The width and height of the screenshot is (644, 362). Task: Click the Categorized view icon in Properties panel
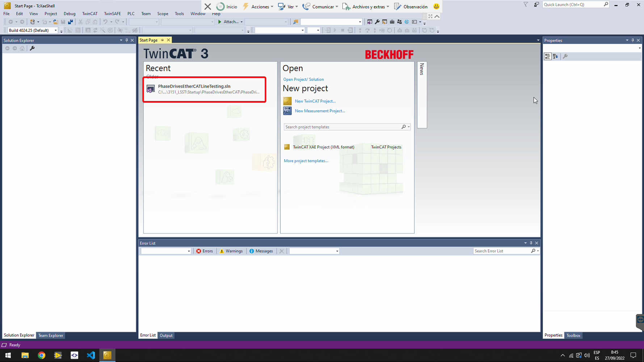tap(548, 56)
